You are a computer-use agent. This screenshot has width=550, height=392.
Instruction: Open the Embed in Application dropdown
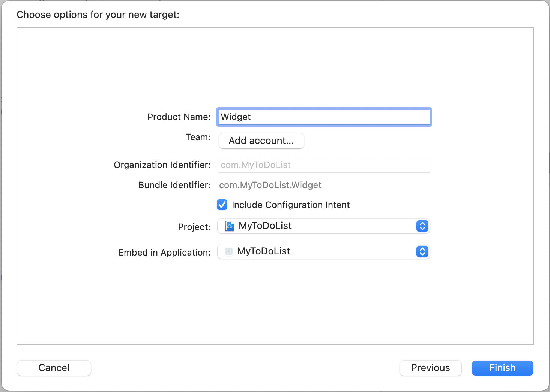click(323, 251)
